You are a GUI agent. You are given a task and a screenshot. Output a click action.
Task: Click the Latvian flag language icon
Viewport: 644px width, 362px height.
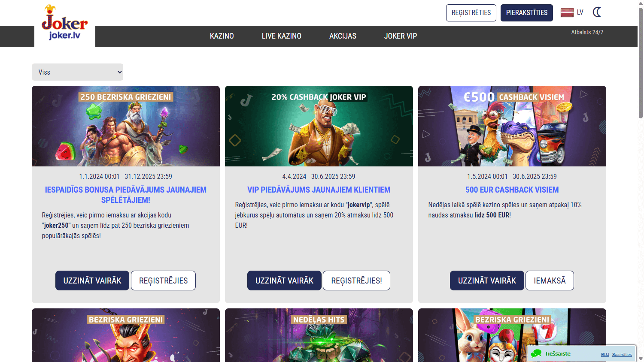click(x=567, y=12)
